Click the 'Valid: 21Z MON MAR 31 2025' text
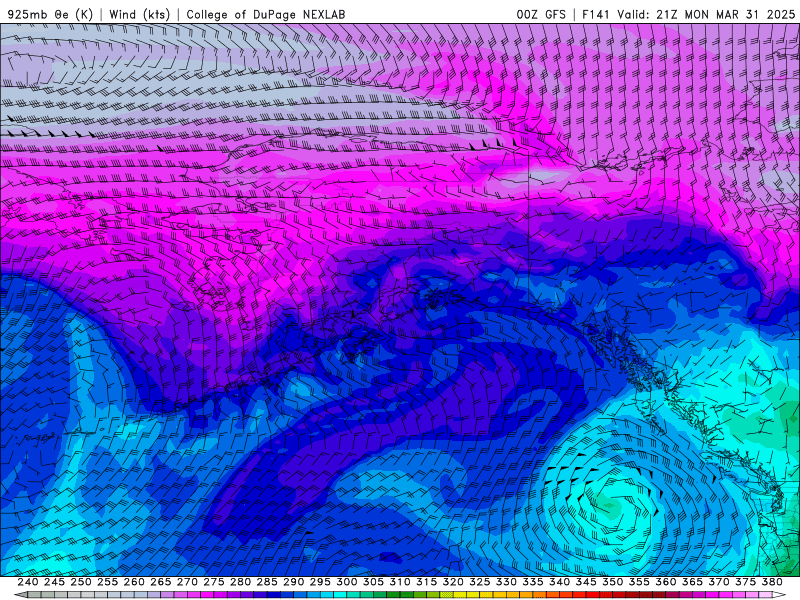The height and width of the screenshot is (600, 800). [706, 14]
